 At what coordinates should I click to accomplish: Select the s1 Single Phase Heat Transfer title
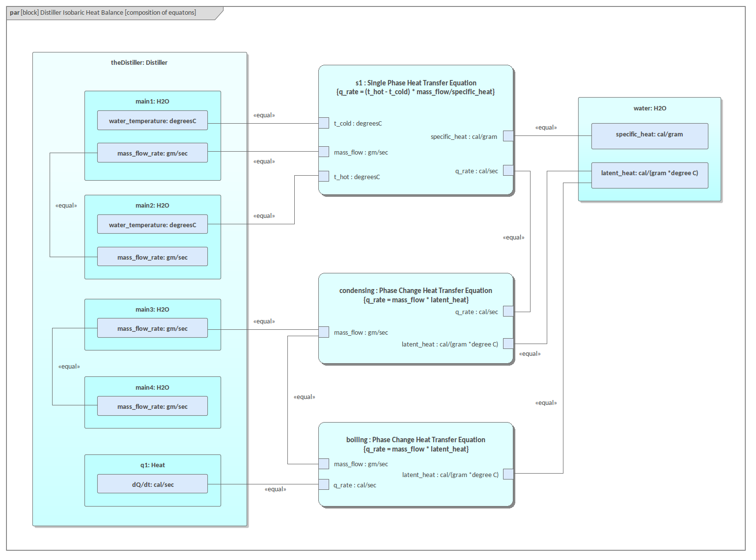[x=416, y=83]
